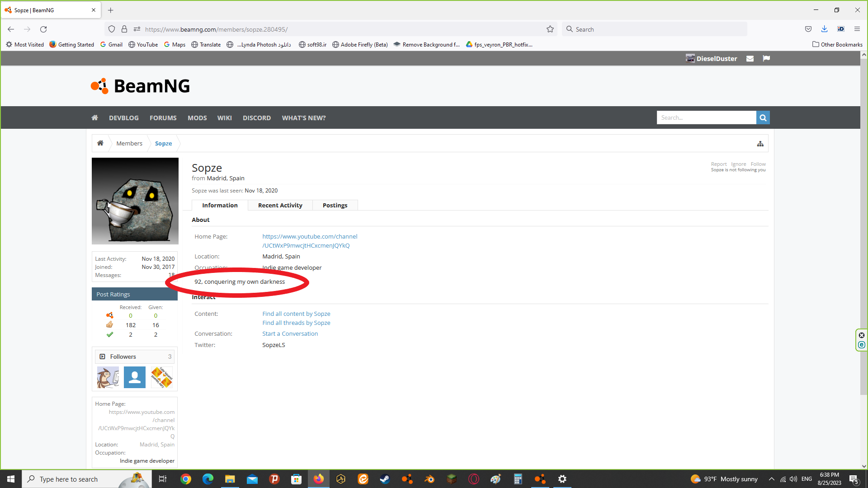This screenshot has height=488, width=868.
Task: Click Start a Conversation link
Action: click(x=290, y=334)
